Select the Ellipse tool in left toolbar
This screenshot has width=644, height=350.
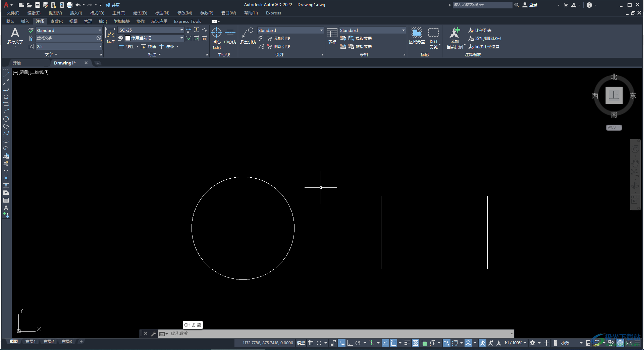coord(6,141)
